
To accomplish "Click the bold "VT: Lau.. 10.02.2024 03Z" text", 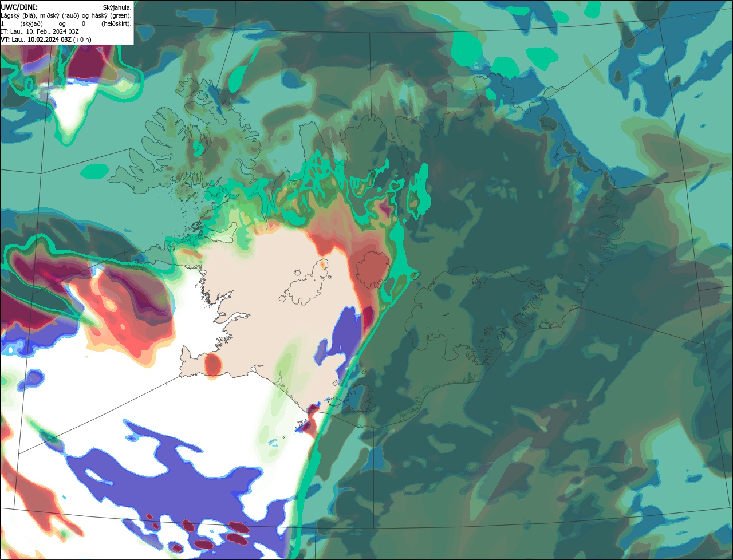I will tap(36, 40).
